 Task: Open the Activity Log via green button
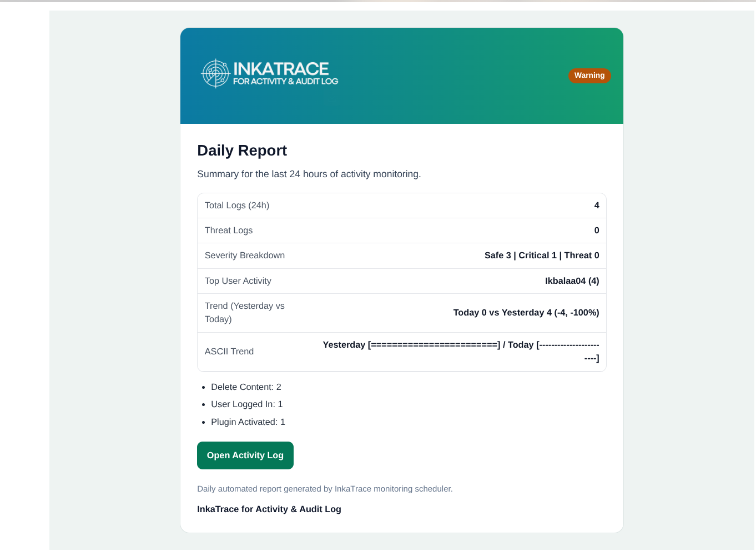click(245, 455)
